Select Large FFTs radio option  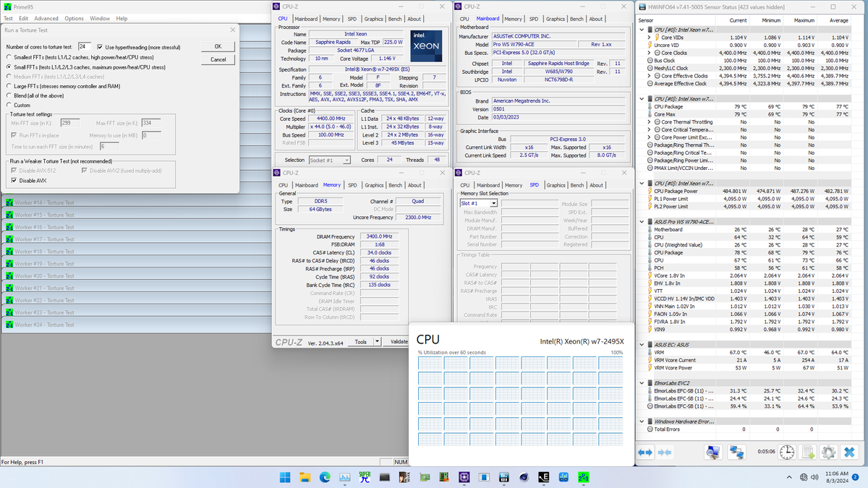tap(9, 85)
